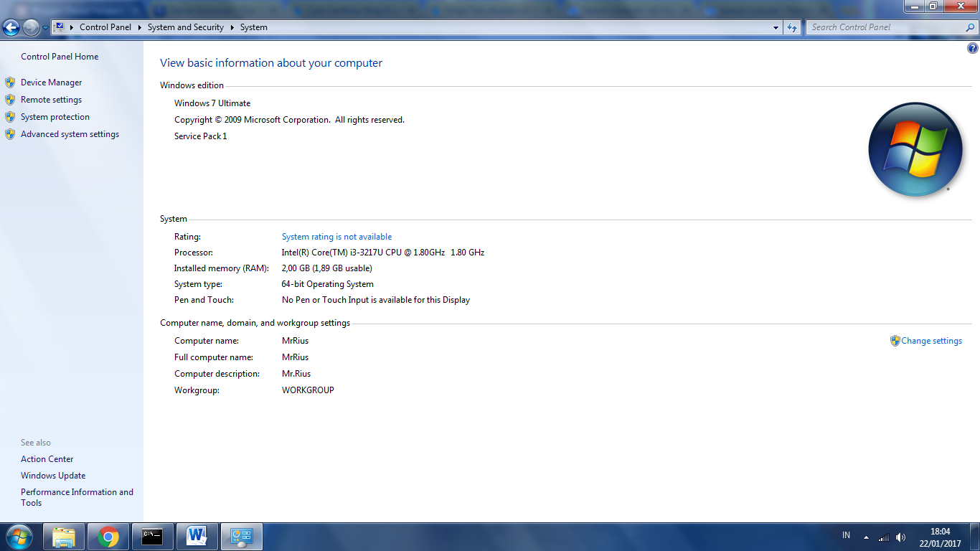The image size is (980, 551).
Task: Click shield icon beside Change settings
Action: pos(895,341)
